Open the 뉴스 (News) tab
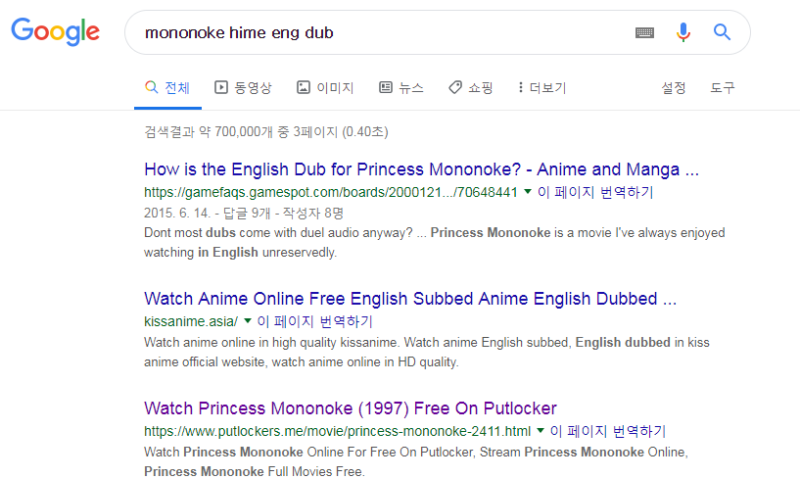 click(401, 88)
